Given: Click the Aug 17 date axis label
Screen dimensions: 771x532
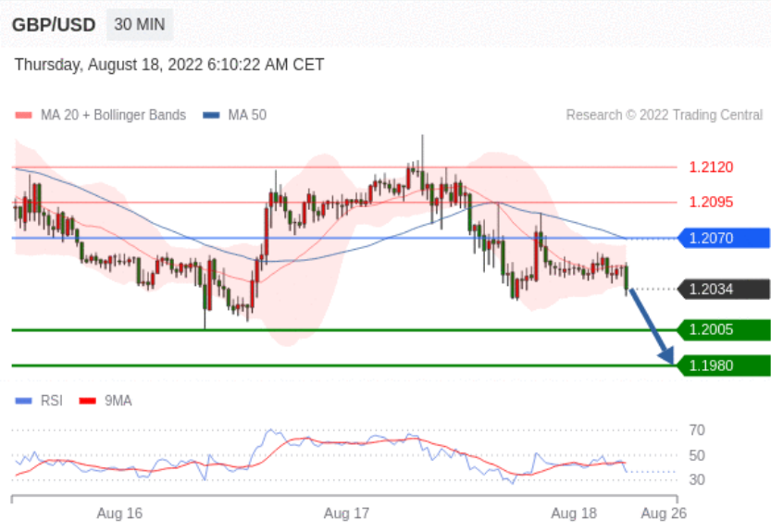Looking at the screenshot, I should (x=346, y=513).
